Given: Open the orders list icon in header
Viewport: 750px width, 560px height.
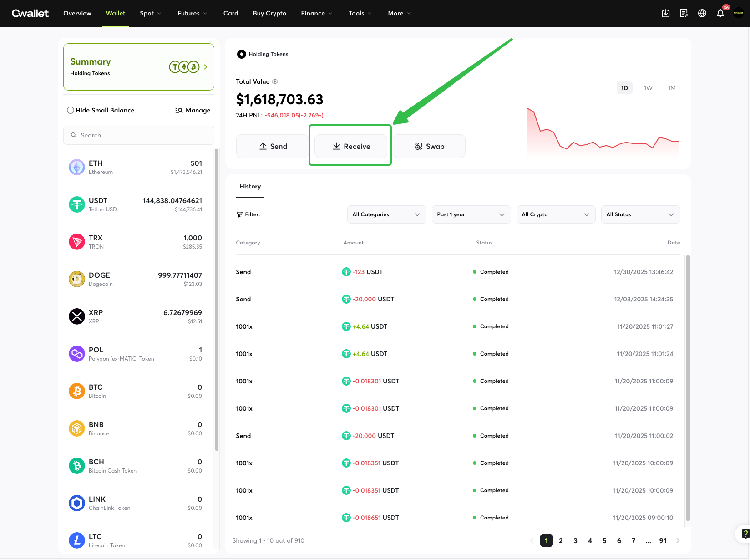Looking at the screenshot, I should pos(684,13).
